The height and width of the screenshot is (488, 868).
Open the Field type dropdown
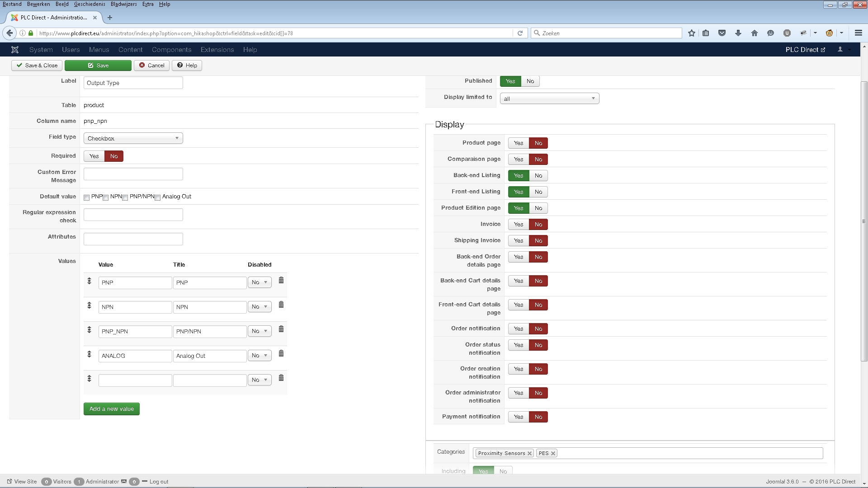pos(133,138)
